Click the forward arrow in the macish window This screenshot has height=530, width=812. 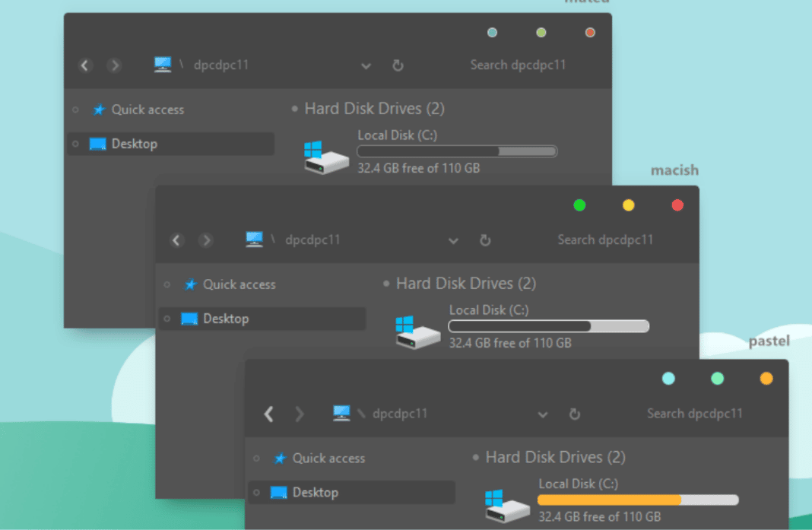pos(206,240)
